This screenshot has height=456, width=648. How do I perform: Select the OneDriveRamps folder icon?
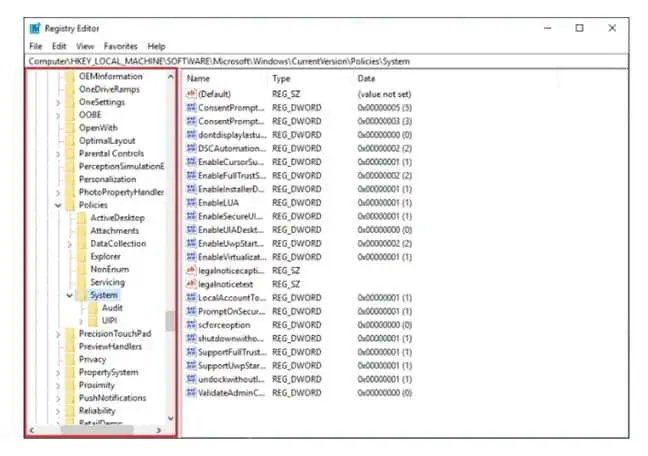70,89
